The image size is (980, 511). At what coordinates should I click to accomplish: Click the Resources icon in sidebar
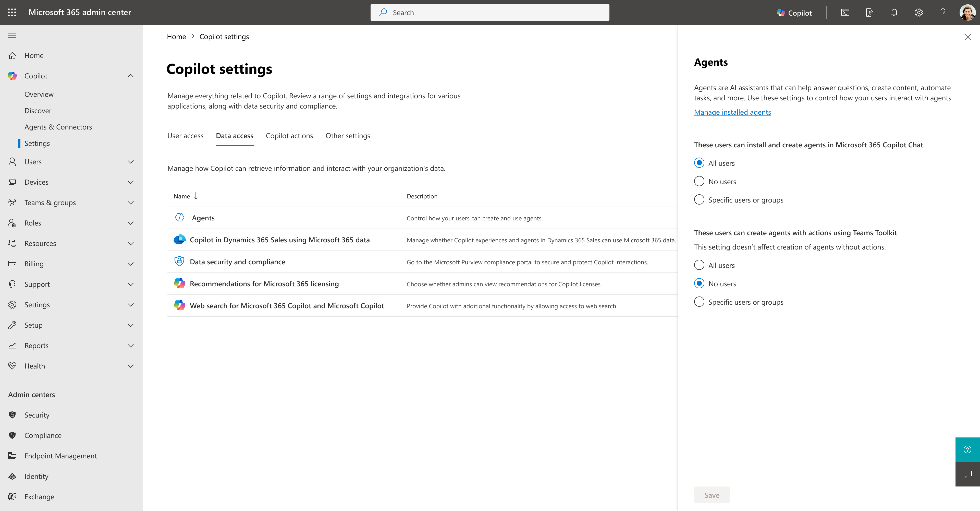pyautogui.click(x=12, y=243)
